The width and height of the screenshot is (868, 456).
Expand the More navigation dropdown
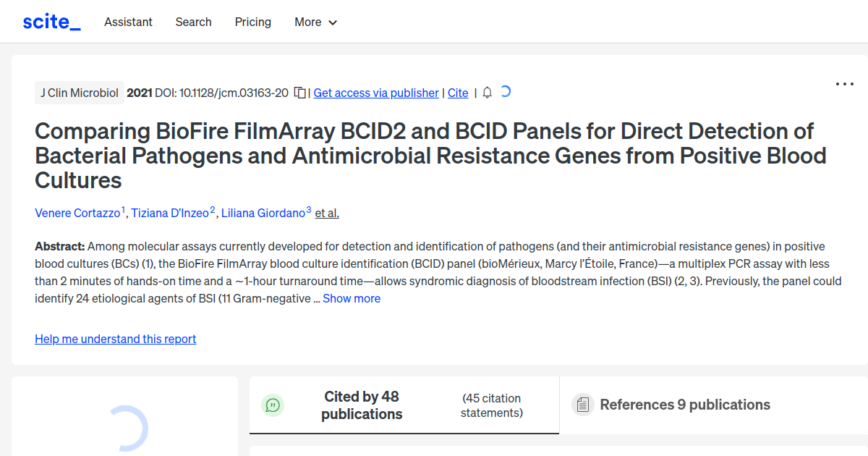(315, 22)
